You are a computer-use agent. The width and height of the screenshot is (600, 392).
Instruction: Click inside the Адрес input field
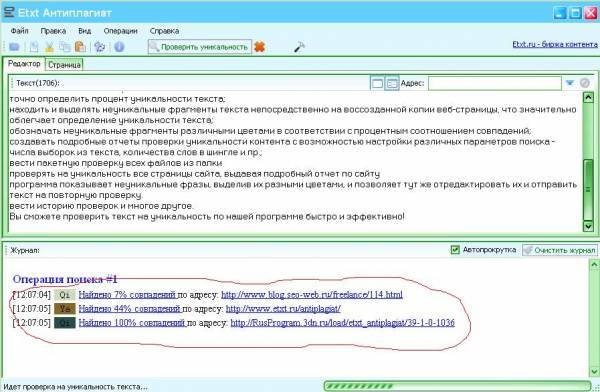coord(495,83)
